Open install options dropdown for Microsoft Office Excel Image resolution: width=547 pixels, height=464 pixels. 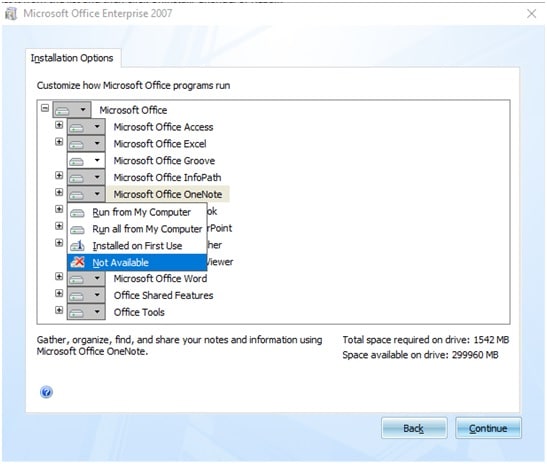point(86,143)
